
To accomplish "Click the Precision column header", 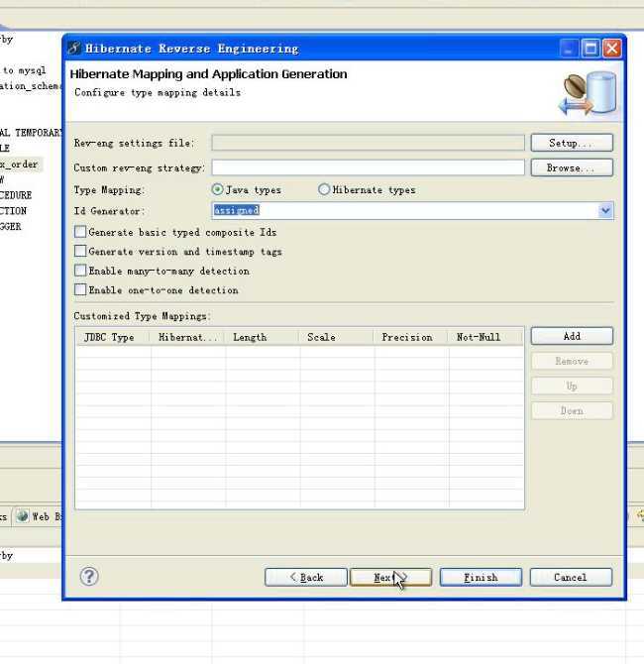I will (x=411, y=338).
